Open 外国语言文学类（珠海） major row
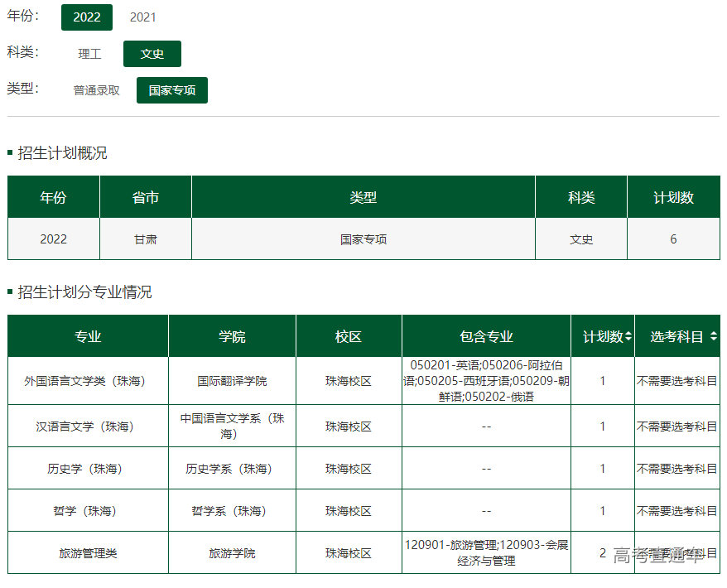727x588 pixels. coord(88,381)
